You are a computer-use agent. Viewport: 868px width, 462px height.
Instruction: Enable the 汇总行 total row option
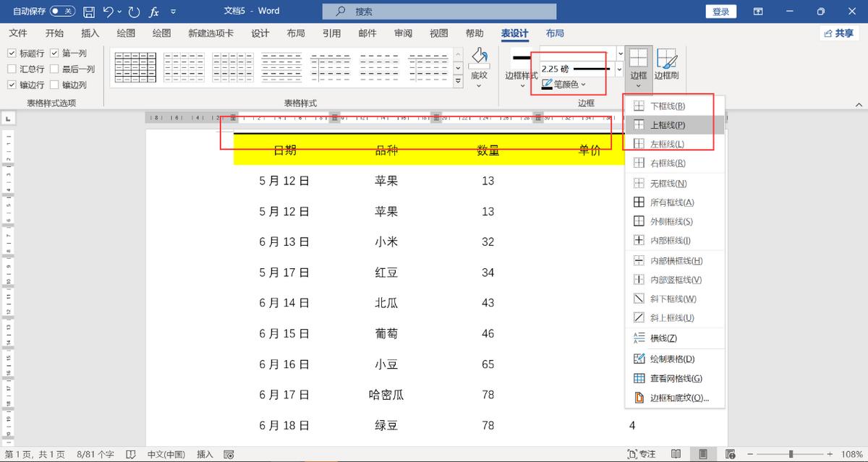pyautogui.click(x=11, y=69)
